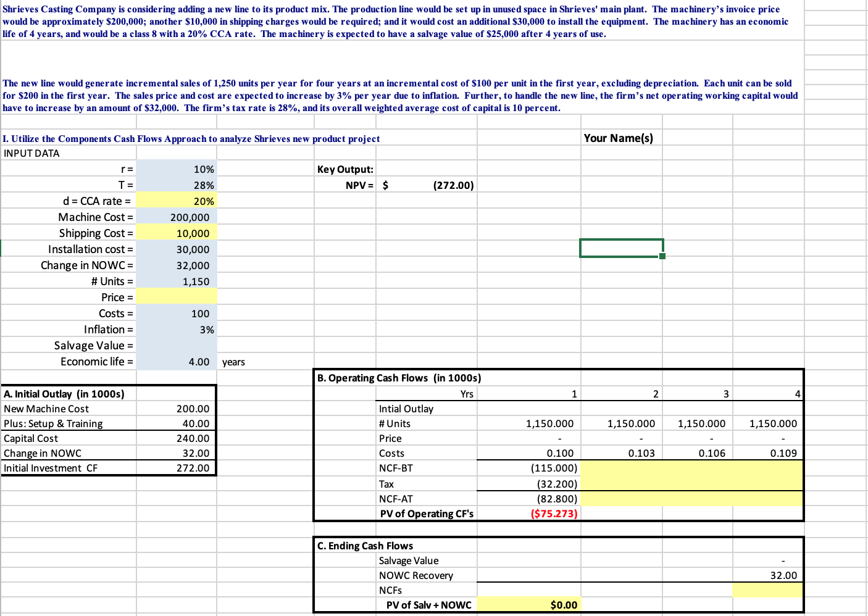Select the NCF-AT (82.800) cell
This screenshot has height=616, width=868.
click(x=529, y=499)
